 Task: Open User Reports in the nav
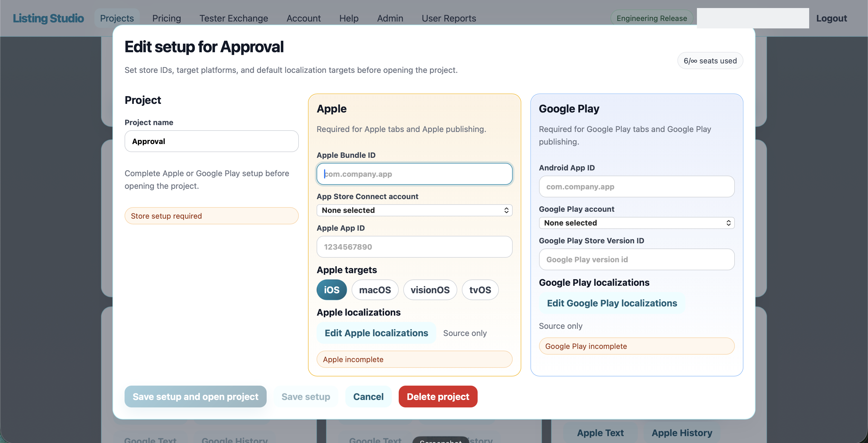pos(449,18)
